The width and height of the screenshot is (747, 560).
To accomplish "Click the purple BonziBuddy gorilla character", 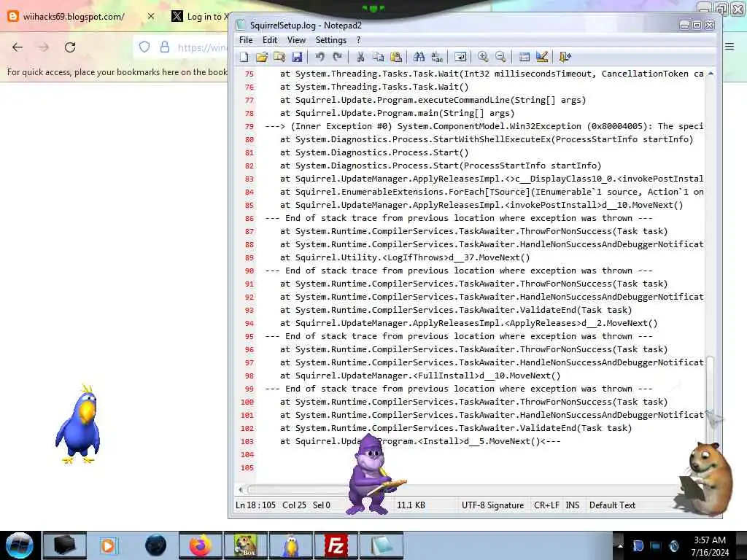I will click(374, 474).
